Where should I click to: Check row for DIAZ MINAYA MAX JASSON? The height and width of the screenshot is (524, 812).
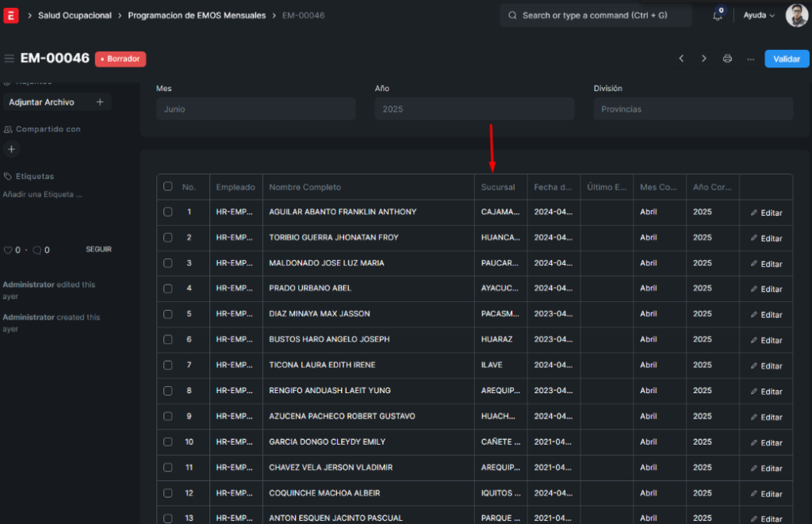(x=168, y=314)
